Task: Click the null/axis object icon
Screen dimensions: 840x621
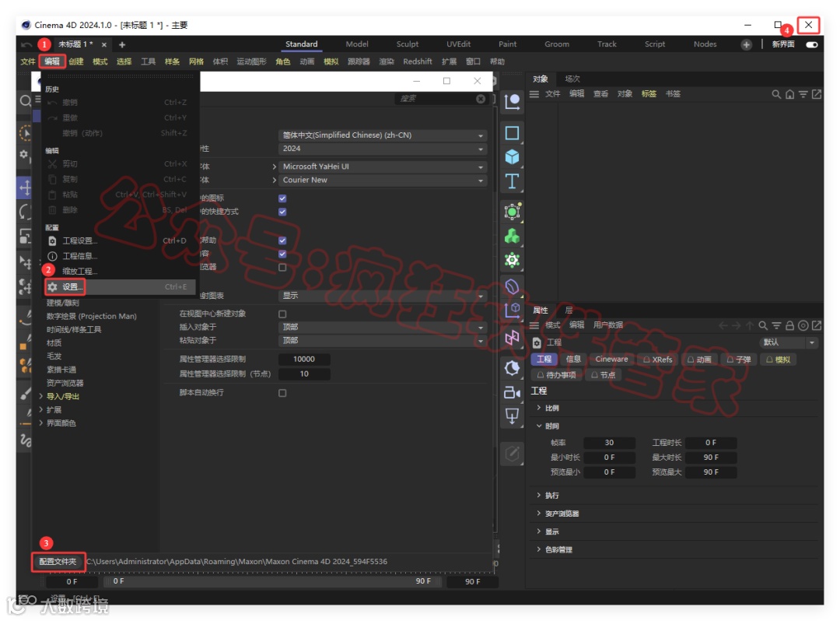Action: [x=512, y=100]
